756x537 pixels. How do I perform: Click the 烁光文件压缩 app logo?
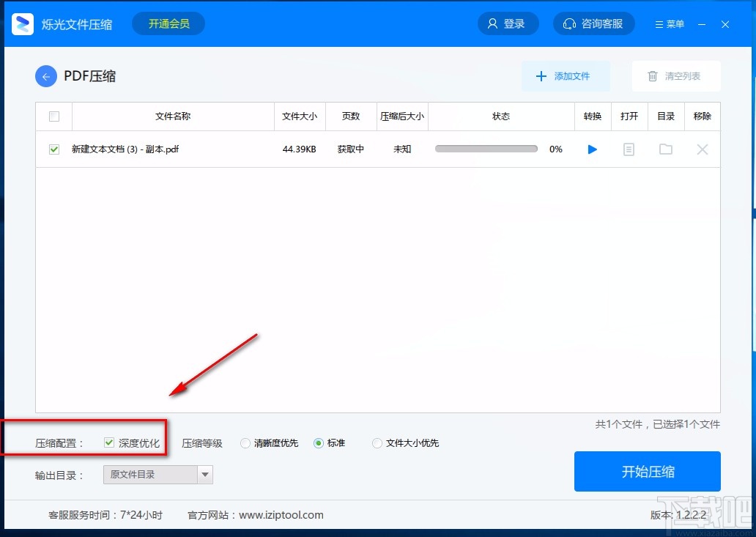[x=22, y=23]
